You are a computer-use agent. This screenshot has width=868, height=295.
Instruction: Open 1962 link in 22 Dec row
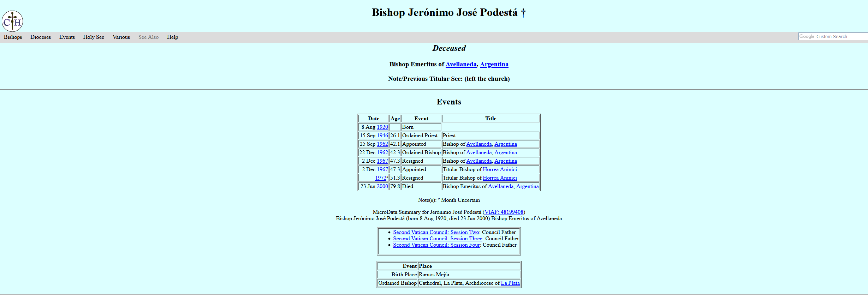tap(382, 152)
